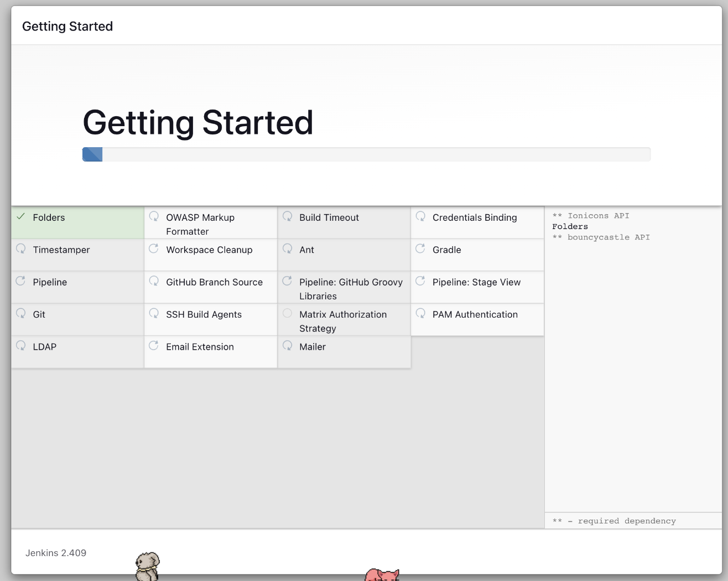Select the PAM Authentication plugin label

(x=475, y=314)
